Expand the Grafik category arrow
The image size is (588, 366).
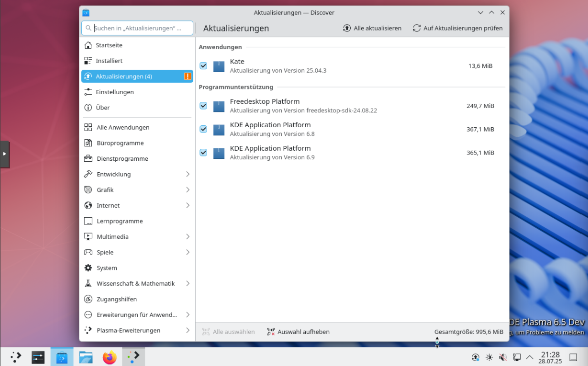click(x=188, y=190)
